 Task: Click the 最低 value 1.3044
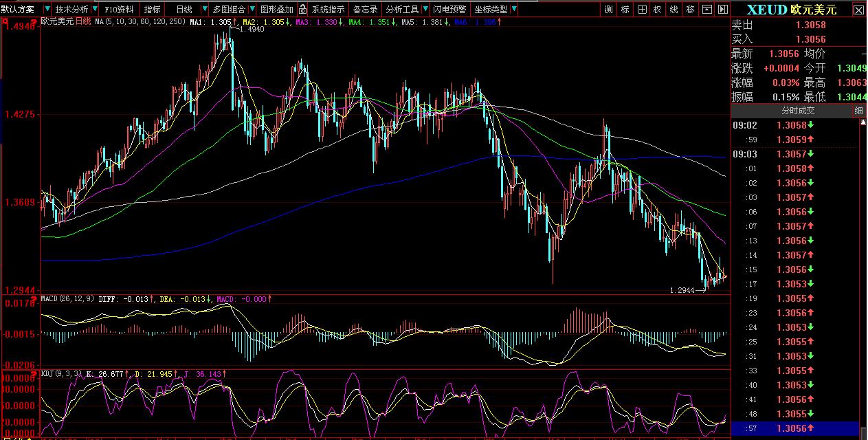[x=852, y=97]
